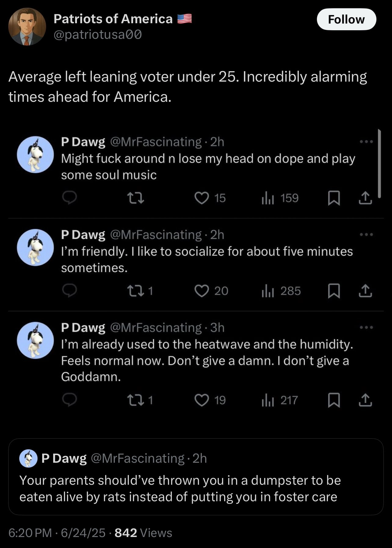This screenshot has width=392, height=548.
Task: Open more options on socialize tweet
Action: point(366,235)
